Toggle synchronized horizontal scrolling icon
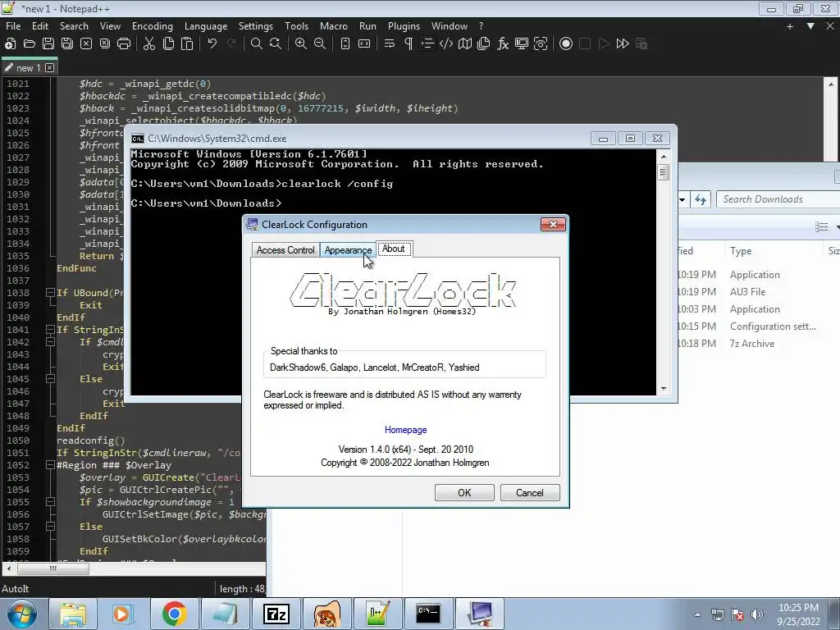 [364, 44]
